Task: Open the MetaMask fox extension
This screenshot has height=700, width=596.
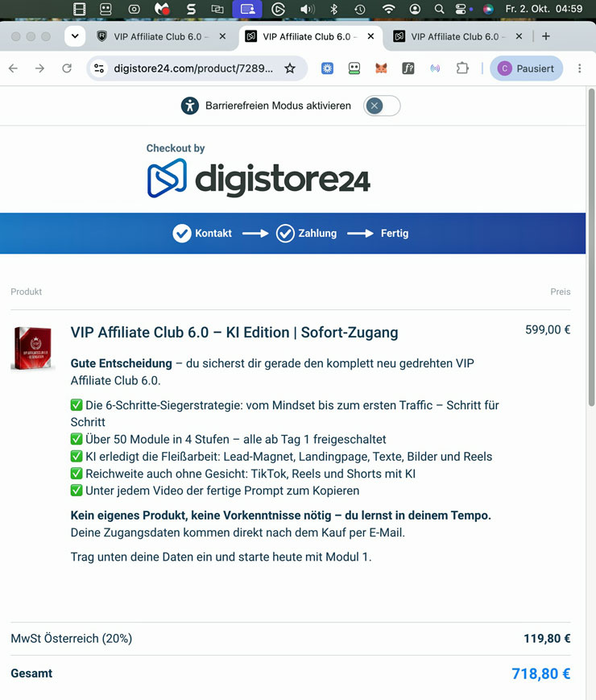Action: [x=381, y=68]
